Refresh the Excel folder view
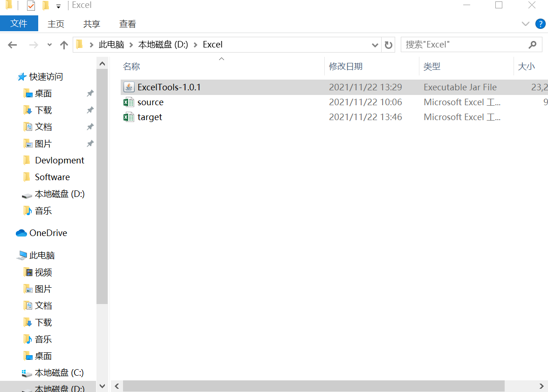Screen dimensions: 548x392 click(388, 45)
